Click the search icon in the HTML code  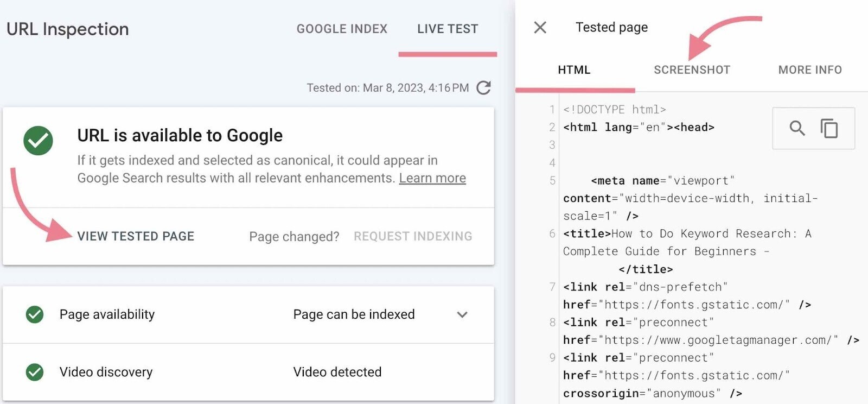pyautogui.click(x=797, y=128)
